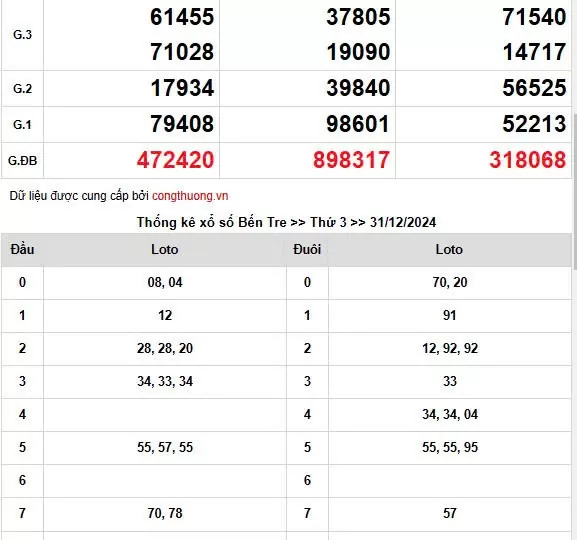Select first prize number 98601
This screenshot has height=540, width=577.
[x=358, y=124]
